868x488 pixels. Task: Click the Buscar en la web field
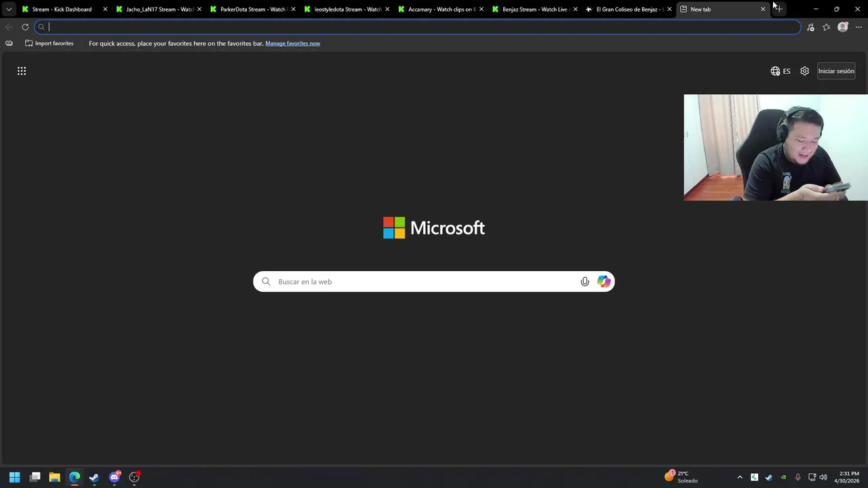(434, 281)
